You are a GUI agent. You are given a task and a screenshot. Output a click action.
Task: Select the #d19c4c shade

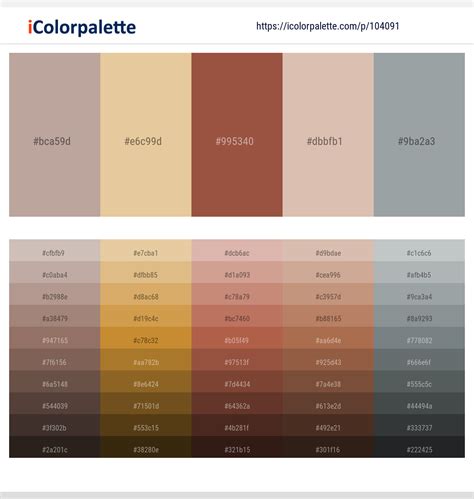pos(146,316)
